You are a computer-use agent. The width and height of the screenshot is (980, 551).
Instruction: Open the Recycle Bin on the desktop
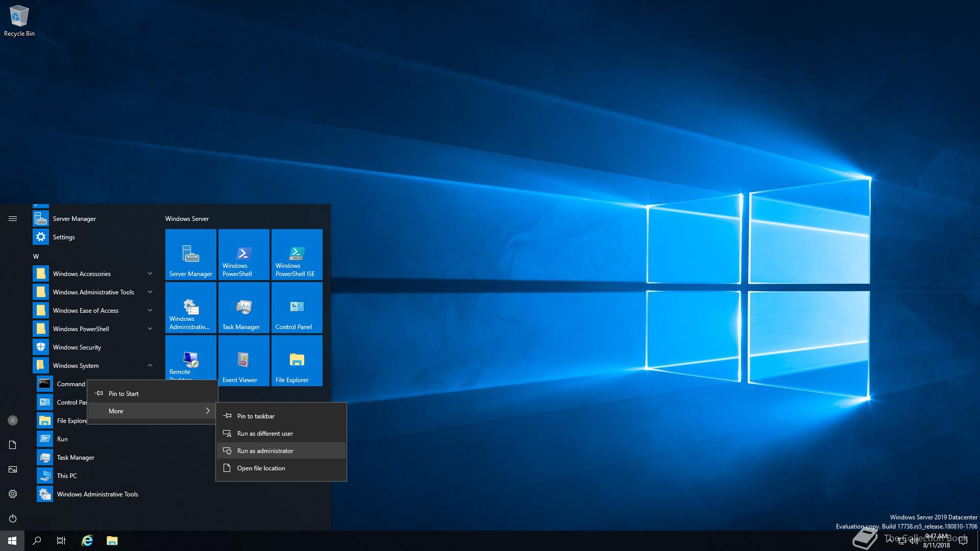tap(19, 20)
